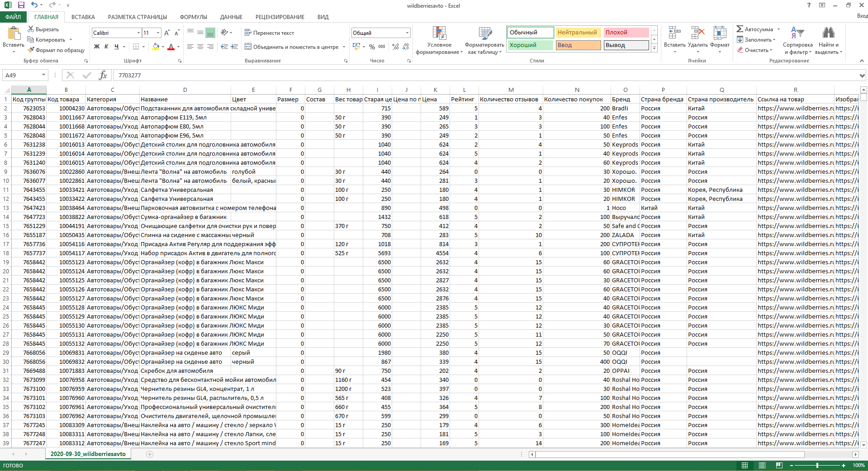Image resolution: width=868 pixels, height=471 pixels.
Task: Open Format as Table (Форматировать как таблицу)
Action: click(484, 41)
